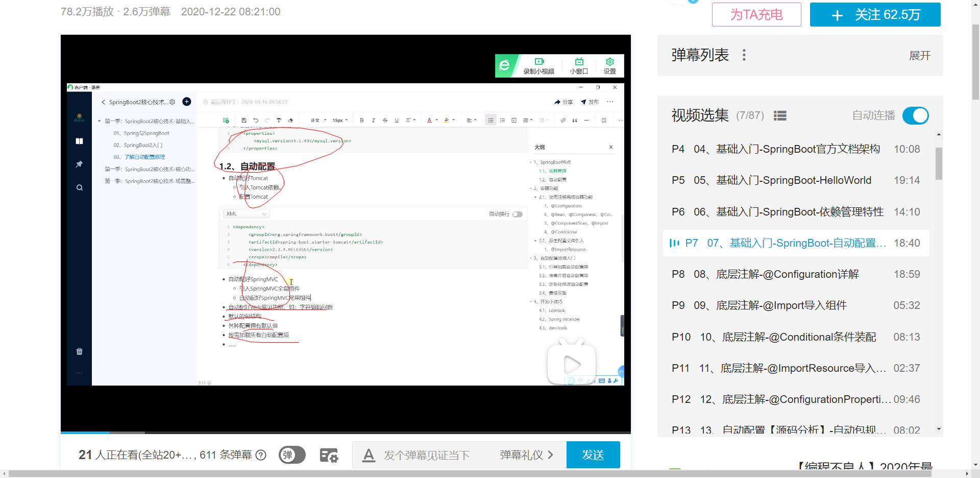This screenshot has width=980, height=478.
Task: Toggle the 自动换行 auto-wrap switch
Action: pos(518,214)
